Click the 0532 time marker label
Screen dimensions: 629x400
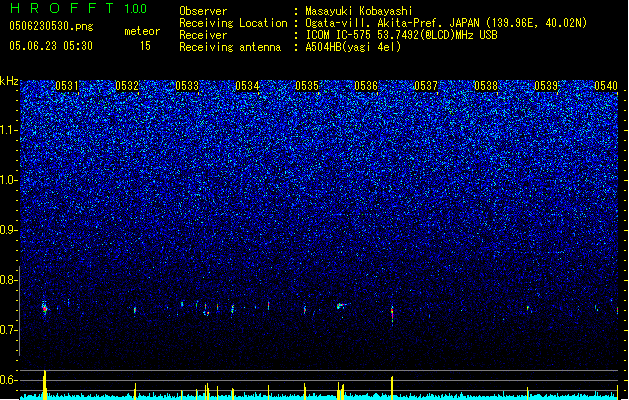(x=127, y=86)
